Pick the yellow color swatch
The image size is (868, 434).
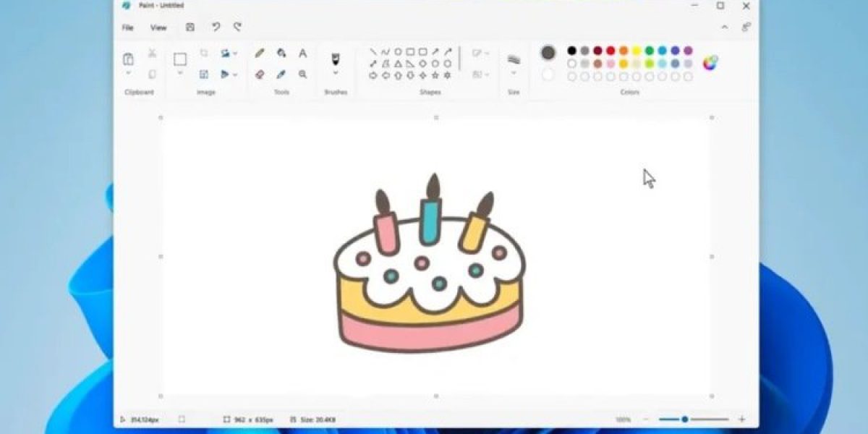pos(637,51)
